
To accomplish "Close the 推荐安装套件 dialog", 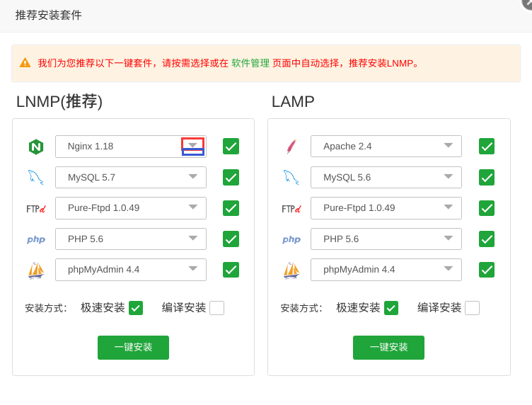I will [527, 3].
